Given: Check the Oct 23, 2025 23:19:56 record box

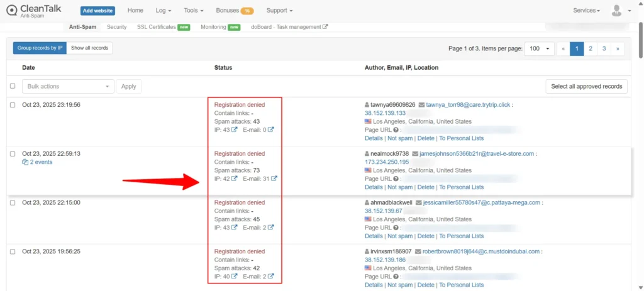Looking at the screenshot, I should click(x=13, y=105).
